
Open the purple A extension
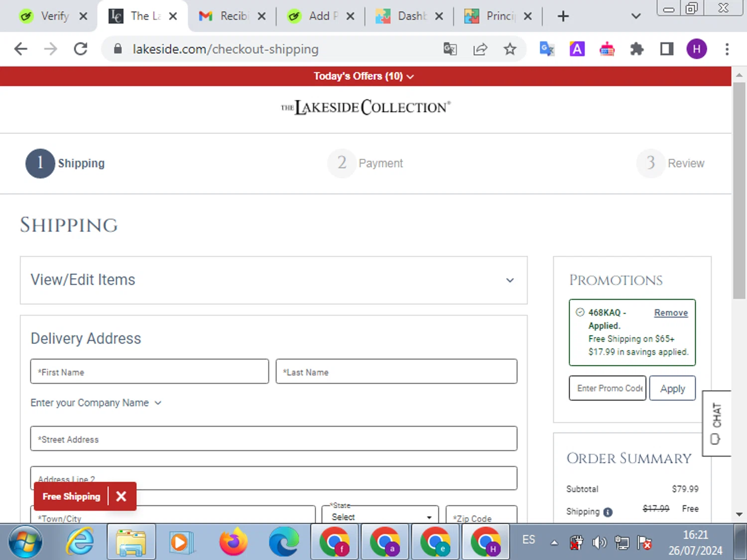pos(577,49)
